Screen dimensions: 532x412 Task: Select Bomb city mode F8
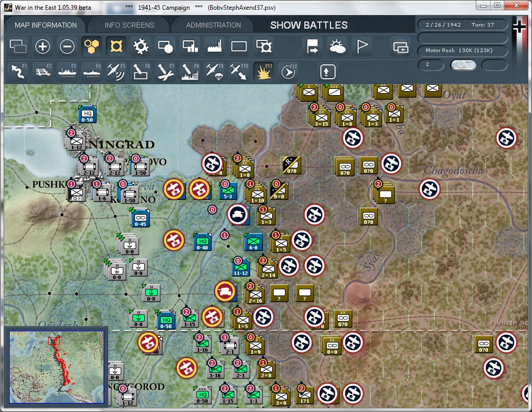tap(190, 72)
